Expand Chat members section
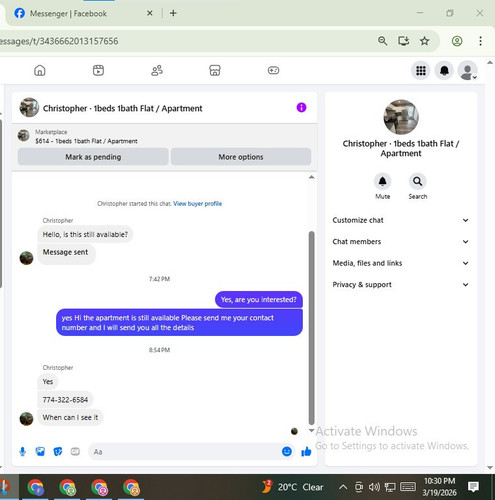 click(x=401, y=242)
